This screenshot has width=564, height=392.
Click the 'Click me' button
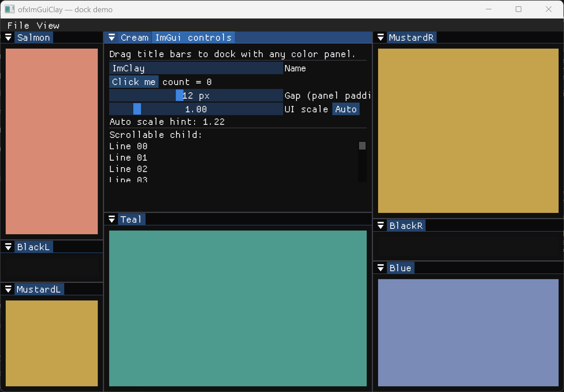pos(134,82)
